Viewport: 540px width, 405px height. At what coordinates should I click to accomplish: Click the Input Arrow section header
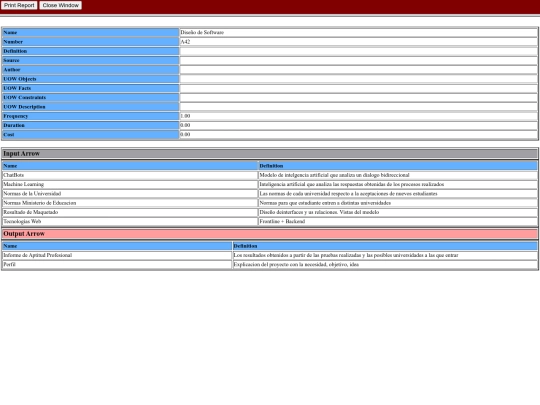270,154
